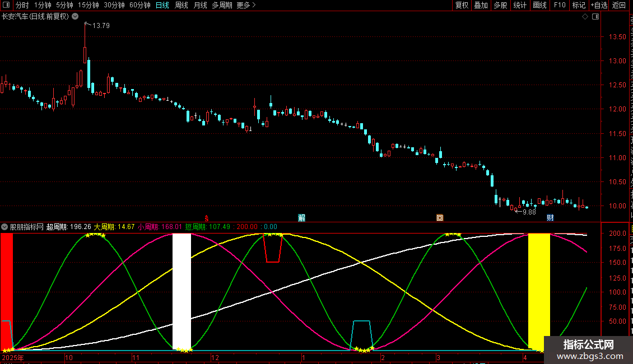This screenshot has width=633, height=364.
Task: Switch to the 周线 weekly tab
Action: click(x=181, y=5)
